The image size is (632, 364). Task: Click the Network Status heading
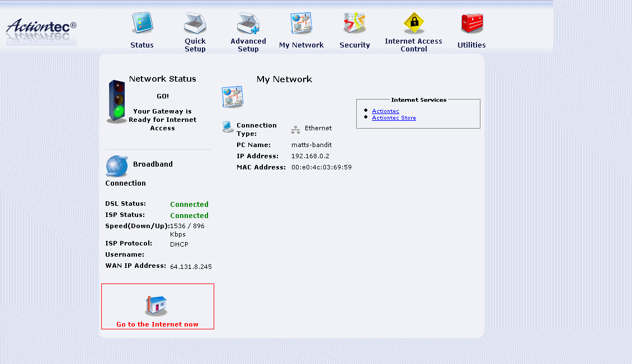tap(162, 79)
